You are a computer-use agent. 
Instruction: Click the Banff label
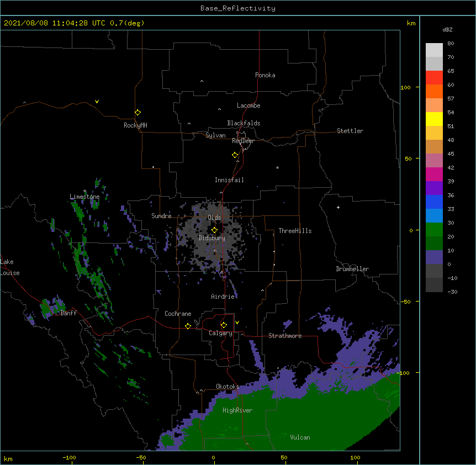(68, 313)
